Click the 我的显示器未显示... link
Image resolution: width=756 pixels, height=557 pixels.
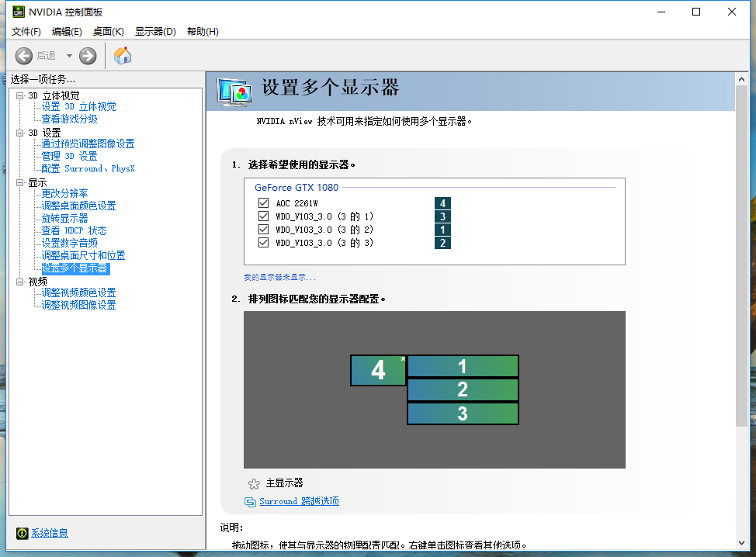pos(279,278)
